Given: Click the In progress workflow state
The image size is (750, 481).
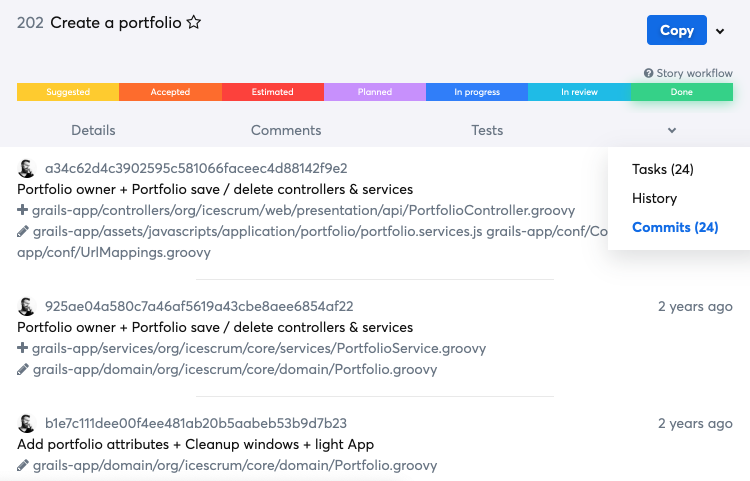Looking at the screenshot, I should coord(477,92).
